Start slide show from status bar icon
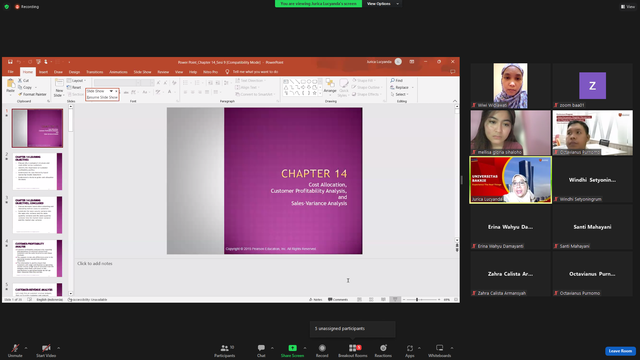The image size is (640, 360). point(395,300)
